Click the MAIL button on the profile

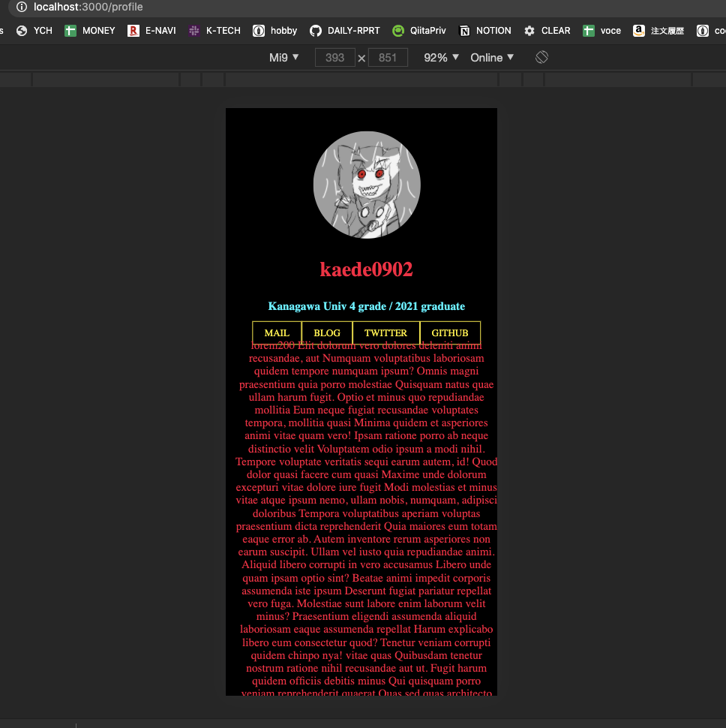[x=276, y=332]
